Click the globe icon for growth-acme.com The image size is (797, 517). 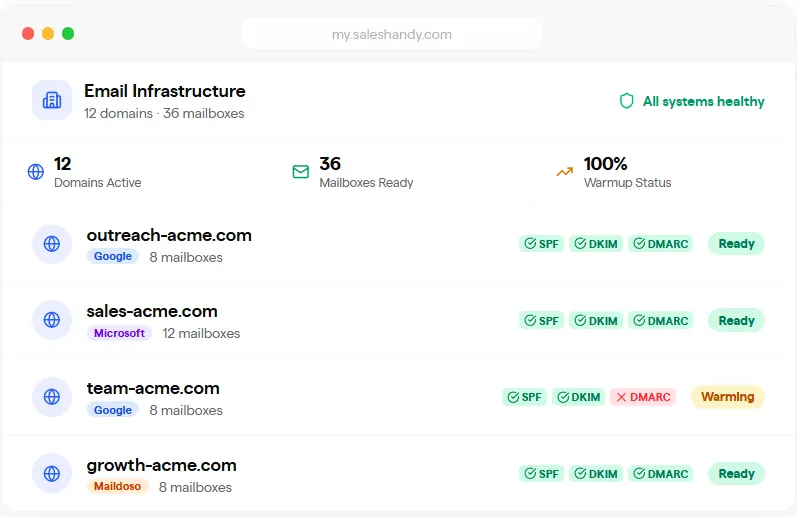52,474
